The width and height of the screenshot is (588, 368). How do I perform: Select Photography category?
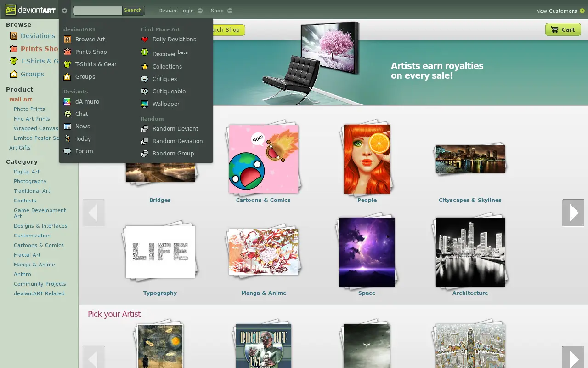coord(30,181)
